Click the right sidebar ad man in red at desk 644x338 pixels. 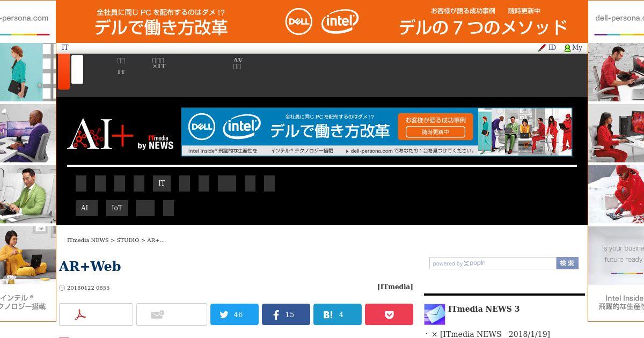616,72
